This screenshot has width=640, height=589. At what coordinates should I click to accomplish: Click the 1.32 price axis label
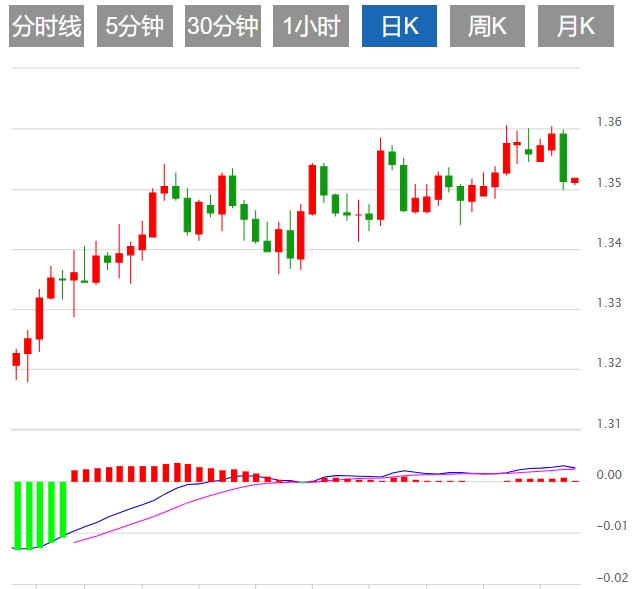coord(609,362)
